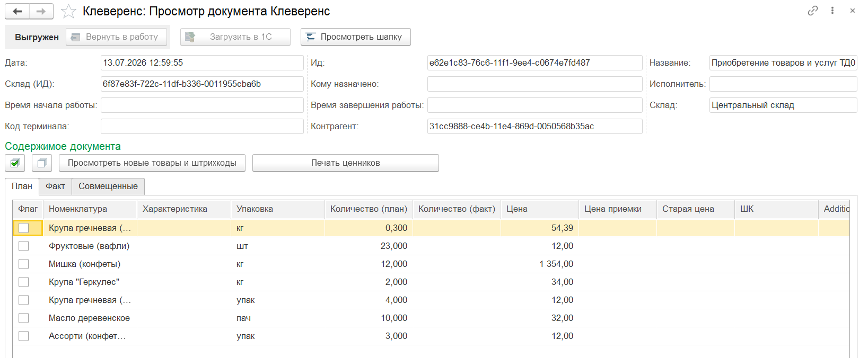This screenshot has width=868, height=358.
Task: Sort by the Упаковка column header
Action: coord(278,209)
